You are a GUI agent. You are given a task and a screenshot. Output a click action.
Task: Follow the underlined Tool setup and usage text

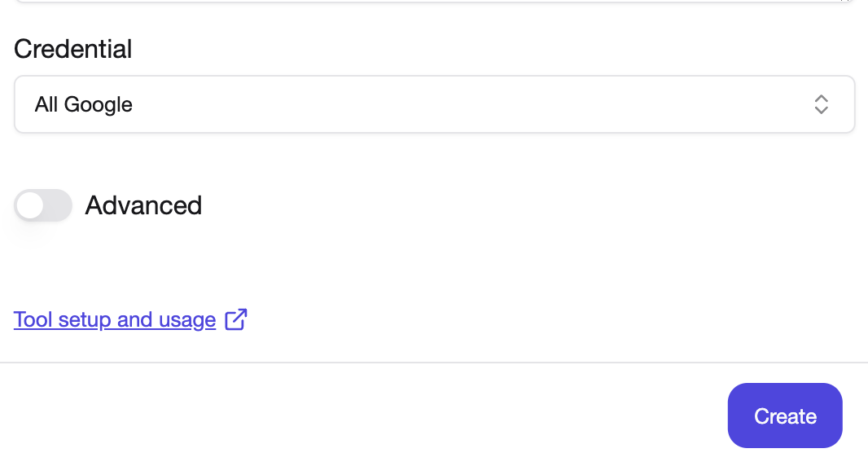point(115,319)
